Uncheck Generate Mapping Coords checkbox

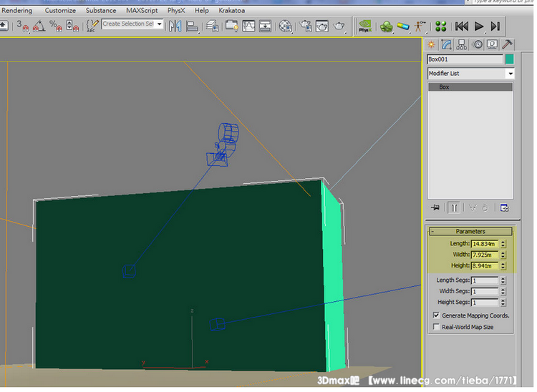point(436,315)
